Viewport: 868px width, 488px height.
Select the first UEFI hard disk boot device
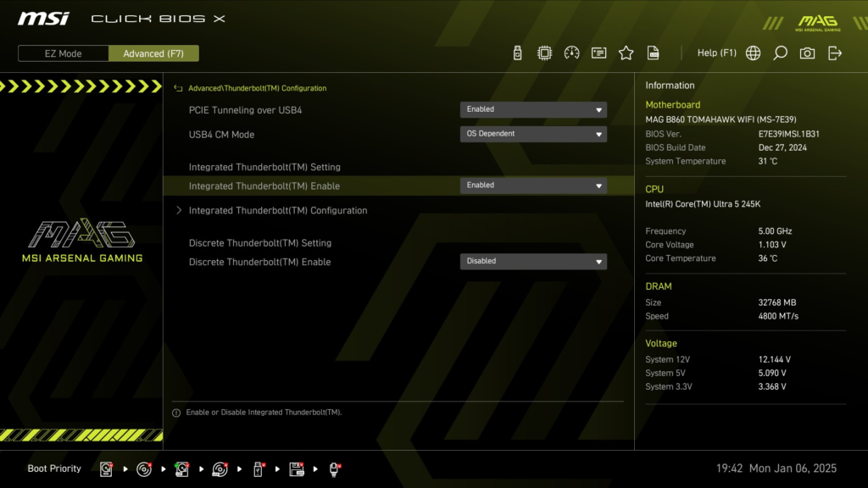pos(105,468)
